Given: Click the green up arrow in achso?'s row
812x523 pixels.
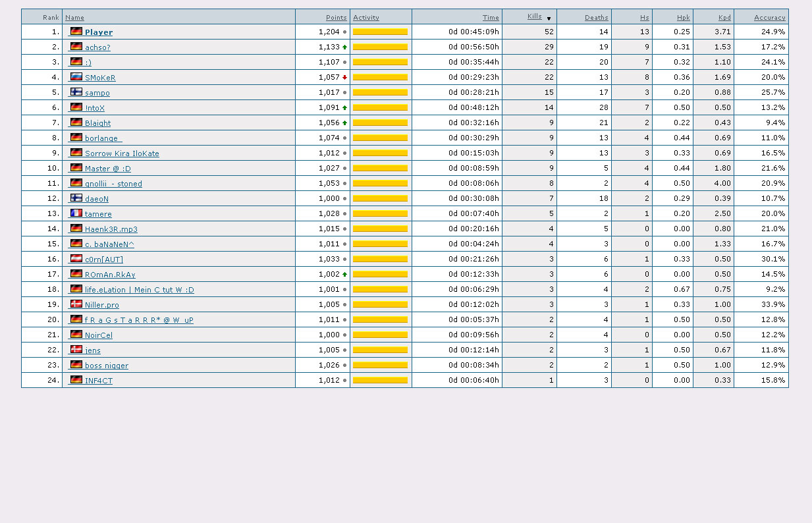Looking at the screenshot, I should point(344,47).
